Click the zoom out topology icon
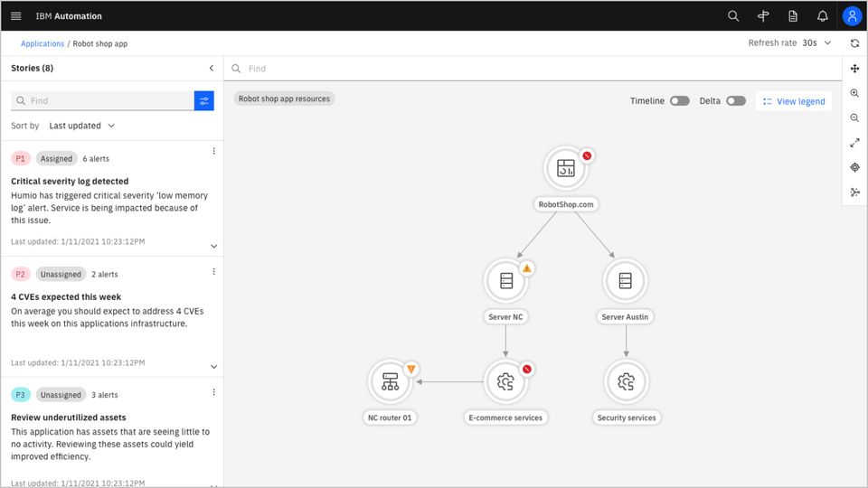This screenshot has height=488, width=868. click(x=854, y=118)
